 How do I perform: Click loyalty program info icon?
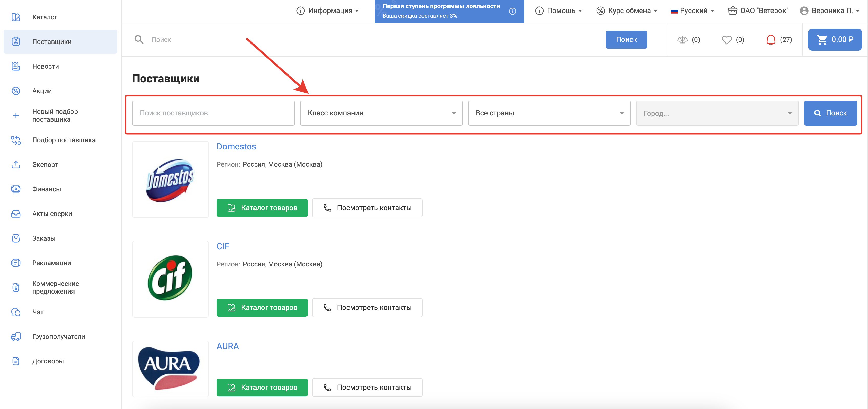(512, 11)
